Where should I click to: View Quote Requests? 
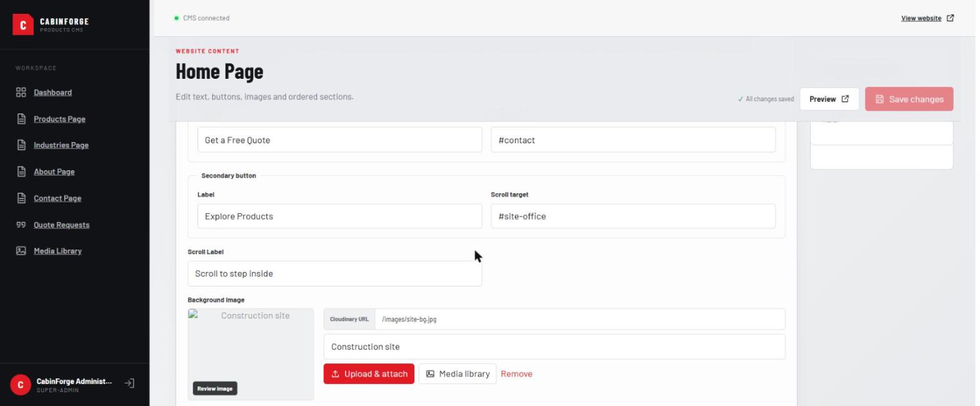tap(61, 225)
